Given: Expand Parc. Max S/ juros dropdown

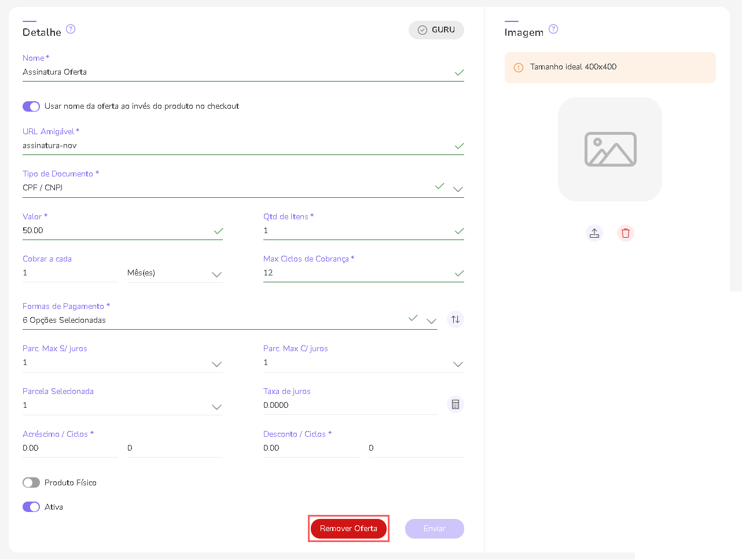Looking at the screenshot, I should point(216,364).
